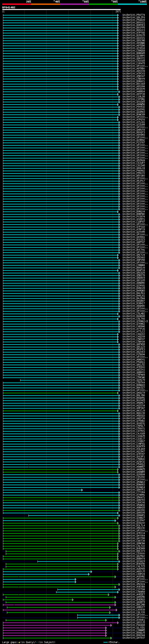Click hit label UniRef100_B8C2N8
This screenshot has width=149, height=644.
coord(134,605)
